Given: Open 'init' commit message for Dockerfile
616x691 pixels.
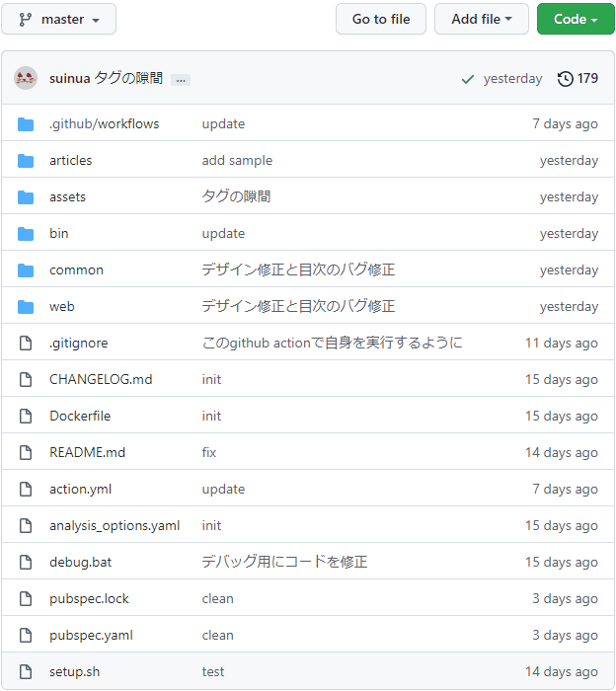Looking at the screenshot, I should click(x=211, y=416).
